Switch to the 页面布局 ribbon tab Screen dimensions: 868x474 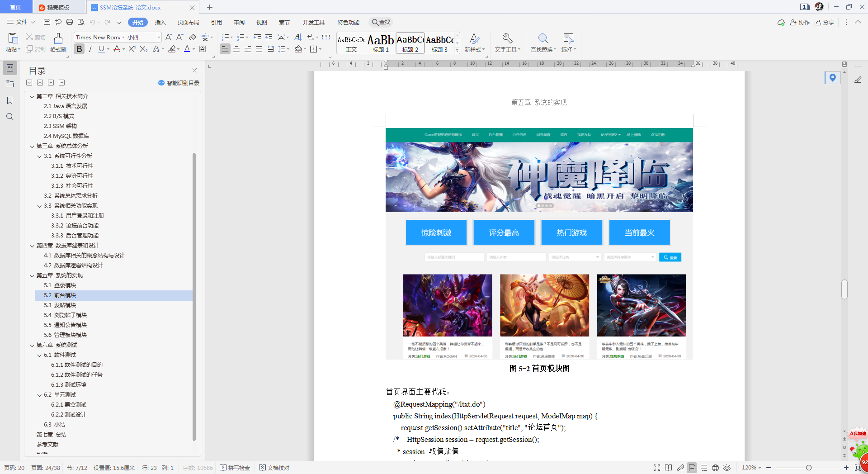click(x=188, y=22)
